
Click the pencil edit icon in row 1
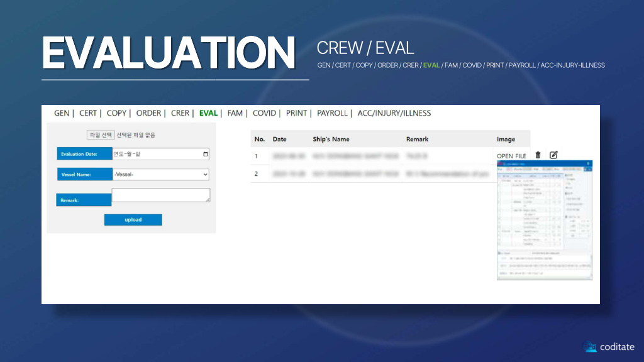tap(553, 155)
